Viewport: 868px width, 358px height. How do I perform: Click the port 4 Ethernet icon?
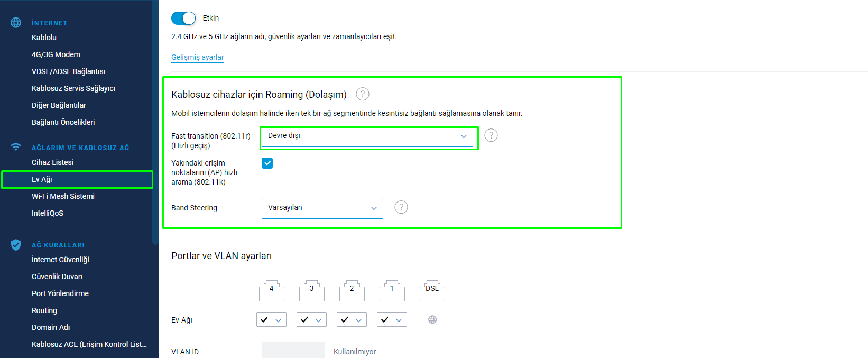point(272,291)
